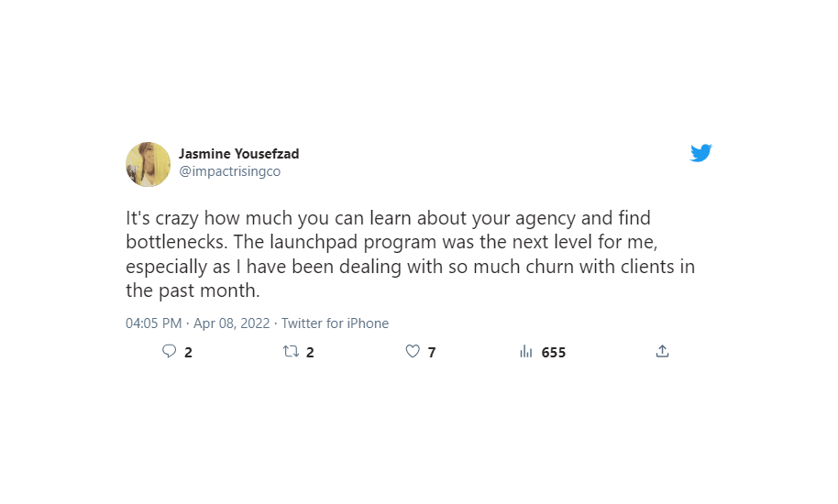Open the view analytics bar chart icon
Image resolution: width=838 pixels, height=504 pixels.
[x=526, y=351]
